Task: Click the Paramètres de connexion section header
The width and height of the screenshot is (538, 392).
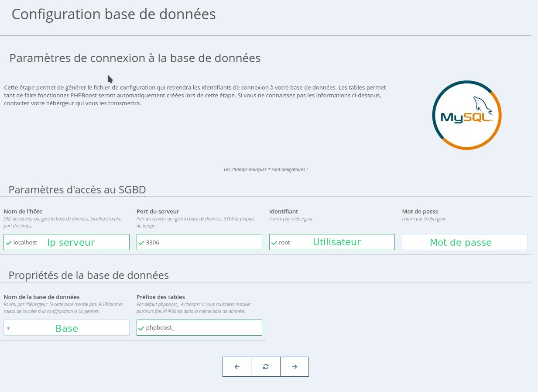Action: (135, 58)
